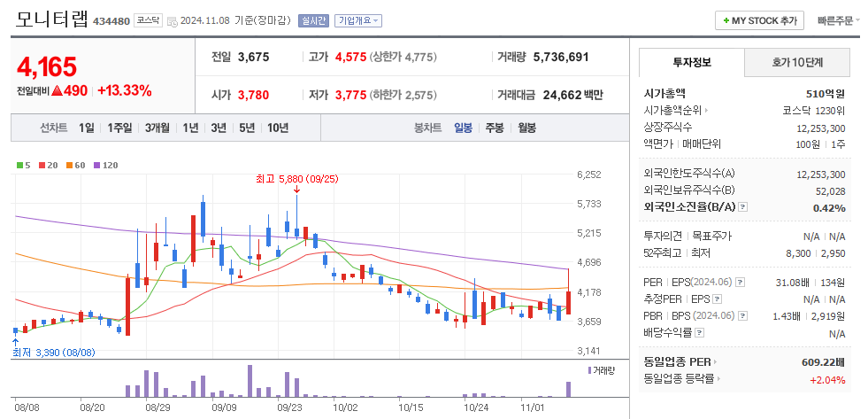Screen dimensions: 868x419
Task: Click the 외국인소진율 value 0.42%
Action: [x=829, y=208]
